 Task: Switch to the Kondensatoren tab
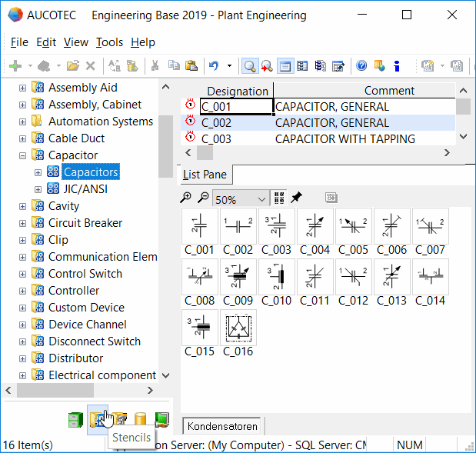coord(222,425)
